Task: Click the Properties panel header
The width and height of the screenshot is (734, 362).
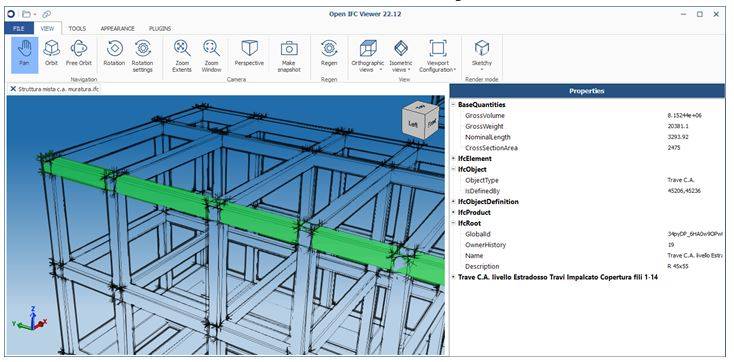Action: pyautogui.click(x=587, y=91)
